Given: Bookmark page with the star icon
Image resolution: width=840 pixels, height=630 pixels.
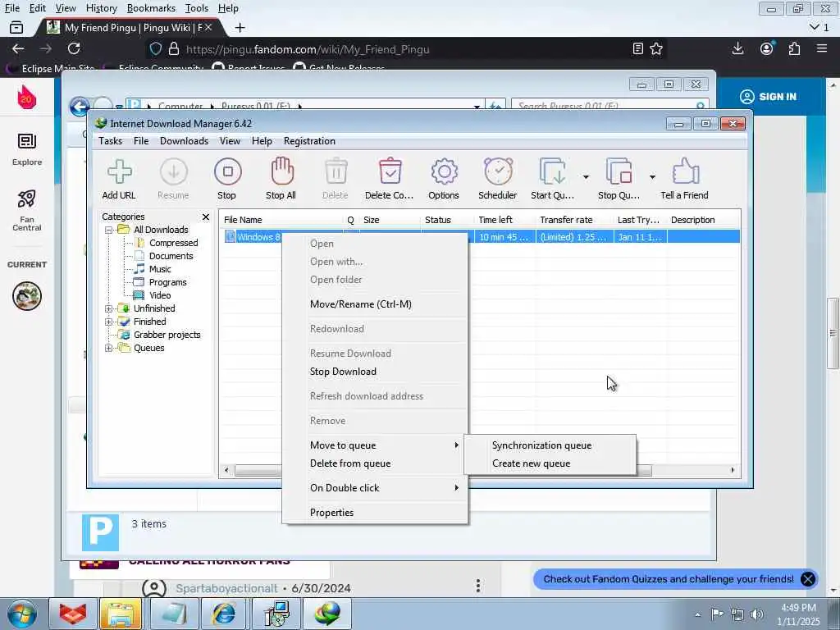Looking at the screenshot, I should [x=656, y=48].
